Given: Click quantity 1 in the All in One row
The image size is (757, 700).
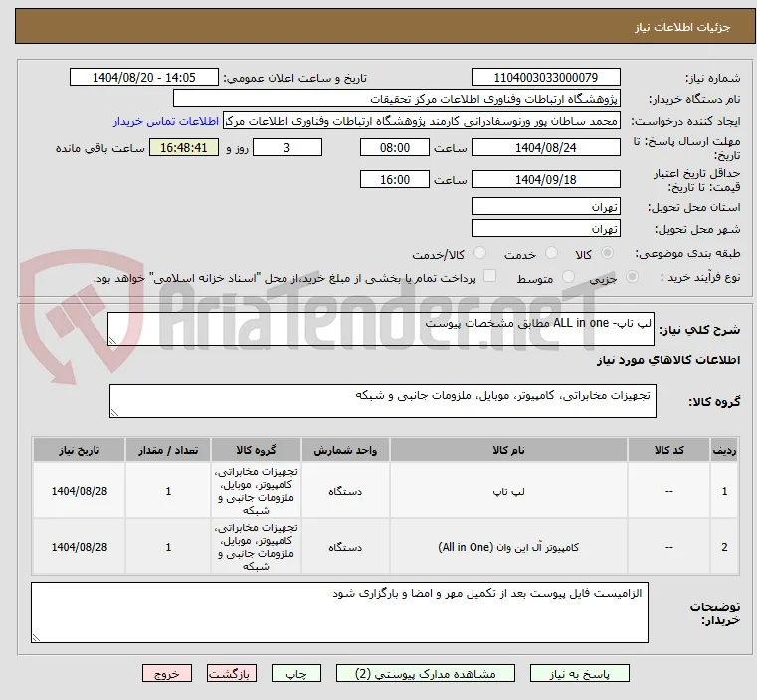Looking at the screenshot, I should pos(168,547).
